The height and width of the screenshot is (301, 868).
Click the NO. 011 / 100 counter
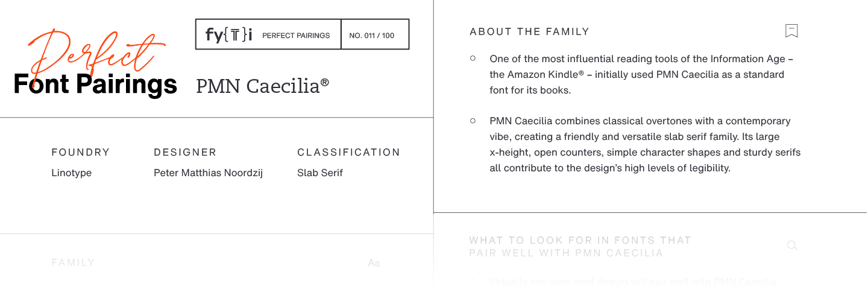pyautogui.click(x=372, y=36)
